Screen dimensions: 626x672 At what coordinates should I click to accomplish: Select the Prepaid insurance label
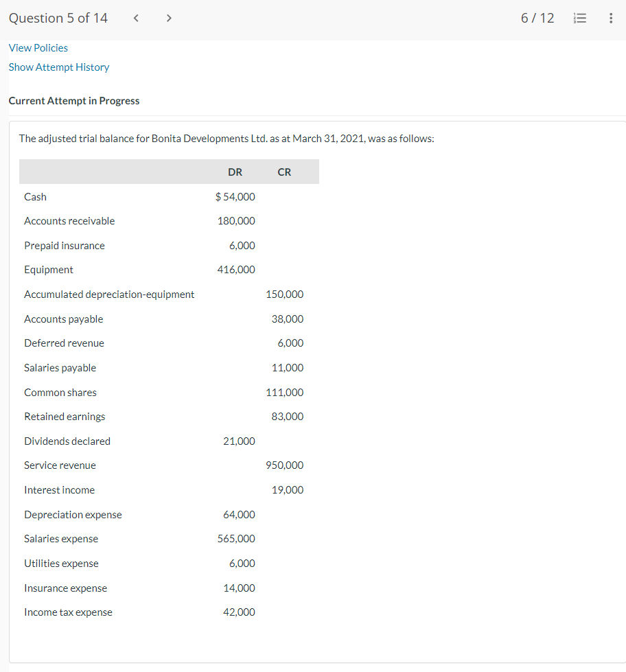click(65, 246)
